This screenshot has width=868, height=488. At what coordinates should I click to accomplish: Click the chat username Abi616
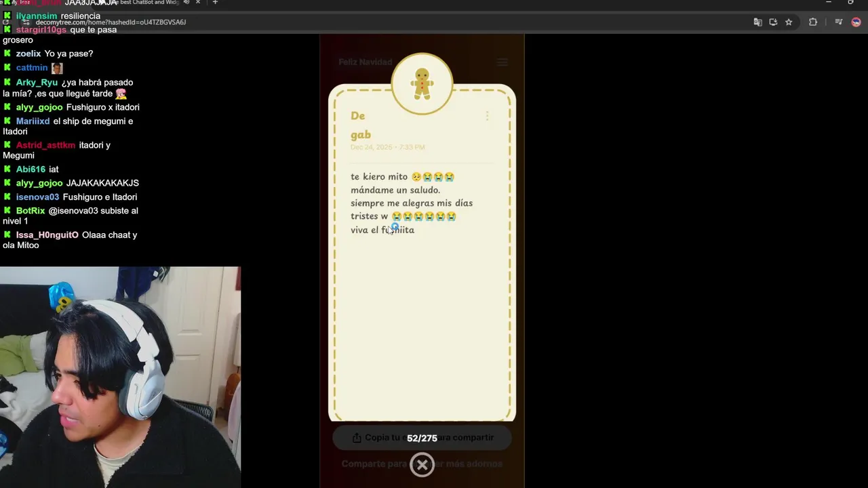click(x=31, y=169)
